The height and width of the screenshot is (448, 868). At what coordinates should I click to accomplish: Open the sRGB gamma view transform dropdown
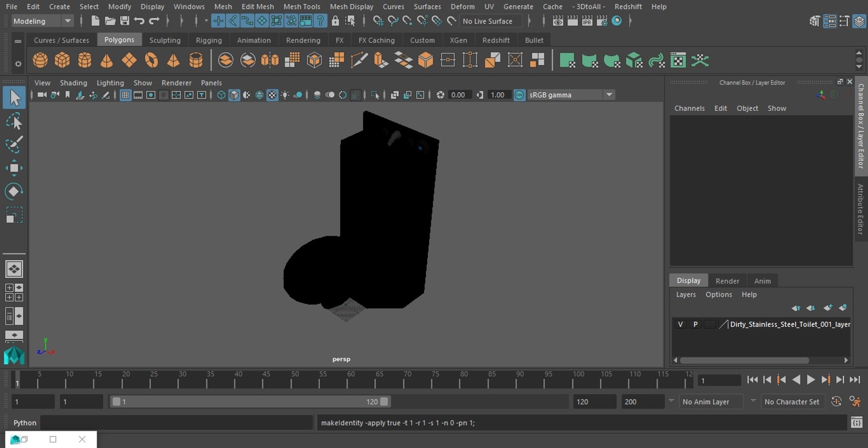[571, 95]
